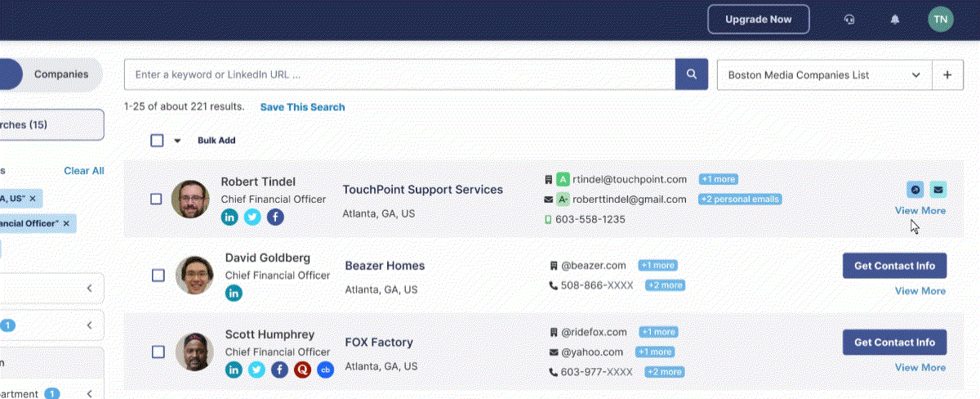Open the FOX Factory company

[379, 343]
